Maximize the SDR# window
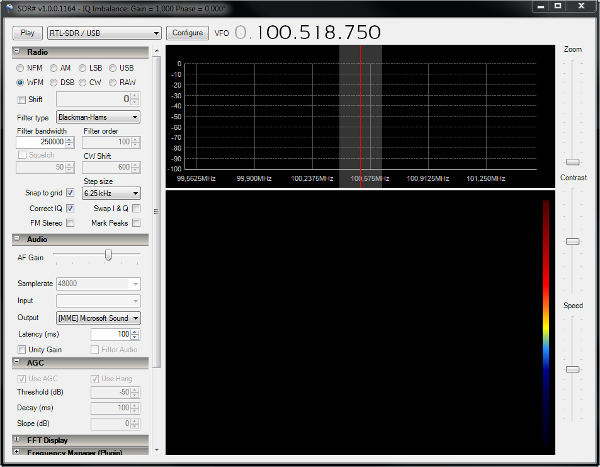600x467 pixels. 558,6
